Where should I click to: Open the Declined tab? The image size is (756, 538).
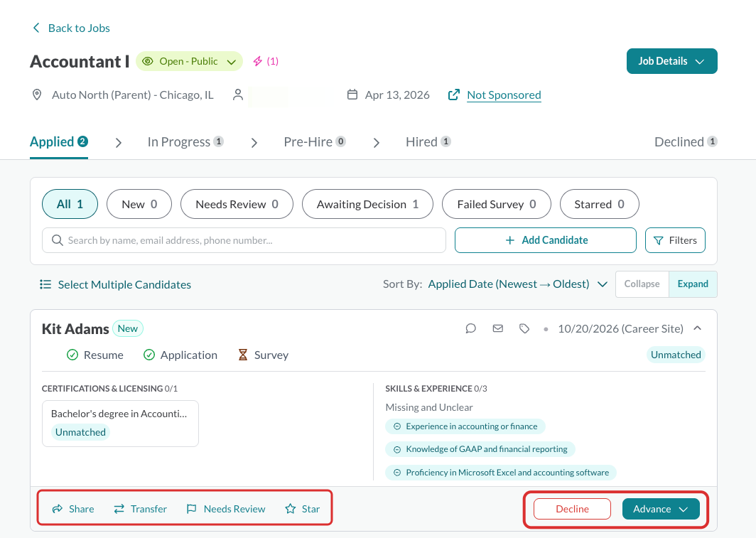pos(686,141)
